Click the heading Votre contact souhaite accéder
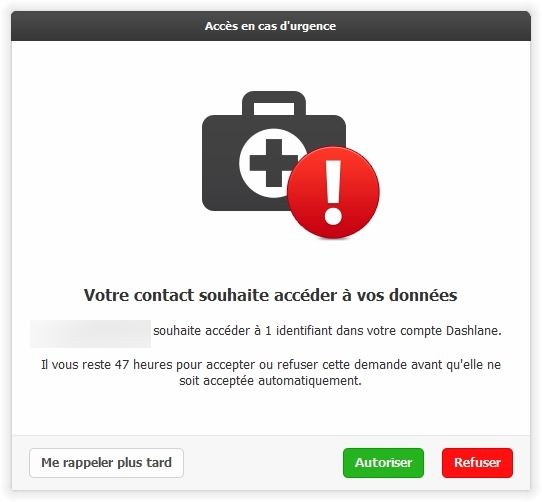 pos(271,295)
